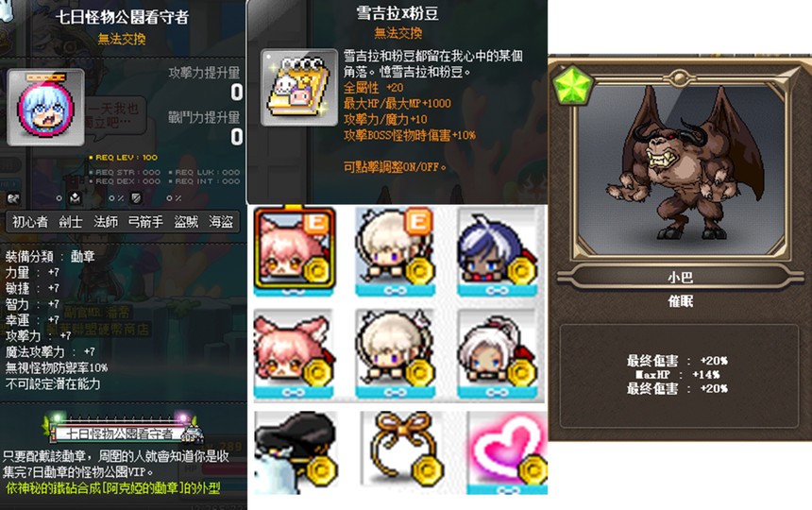Image resolution: width=812 pixels, height=510 pixels.
Task: Click the pink heart effect item
Action: (507, 452)
